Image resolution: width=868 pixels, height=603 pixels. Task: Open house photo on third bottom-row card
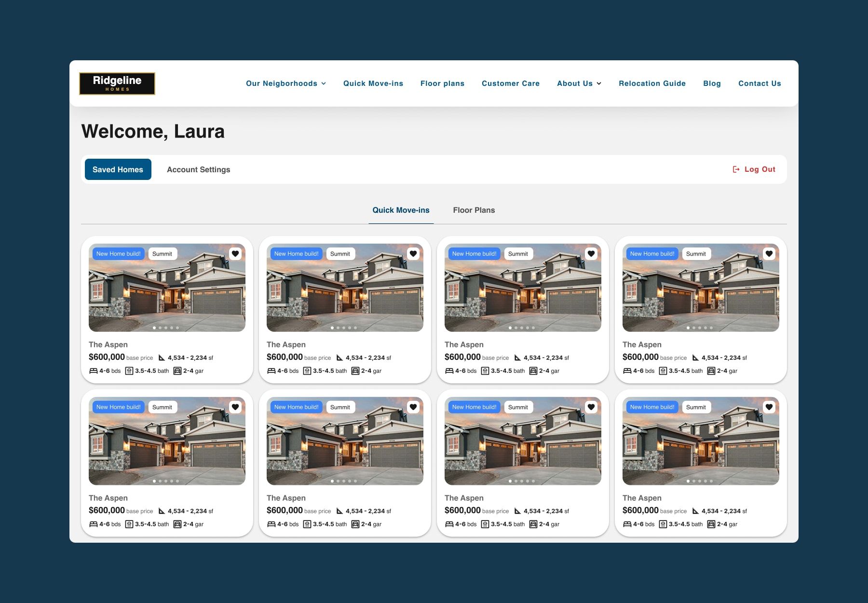point(523,441)
